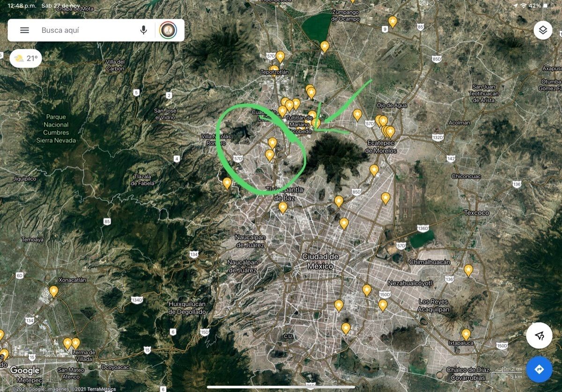Center map on my location
Screen dimensions: 562x392
coord(539,335)
